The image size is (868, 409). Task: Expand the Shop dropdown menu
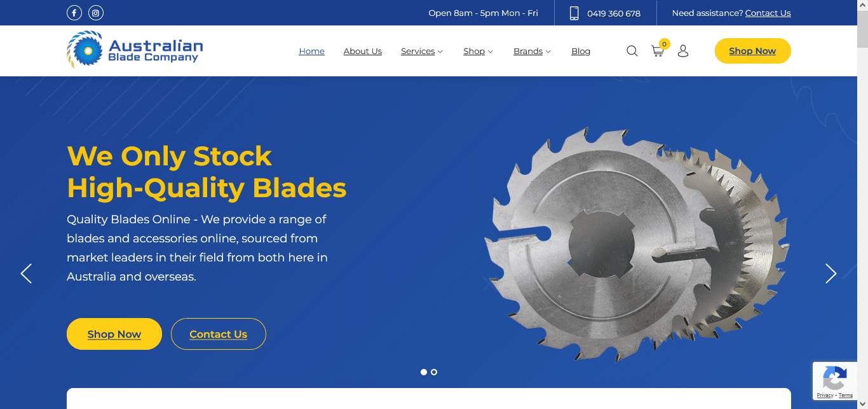click(478, 51)
